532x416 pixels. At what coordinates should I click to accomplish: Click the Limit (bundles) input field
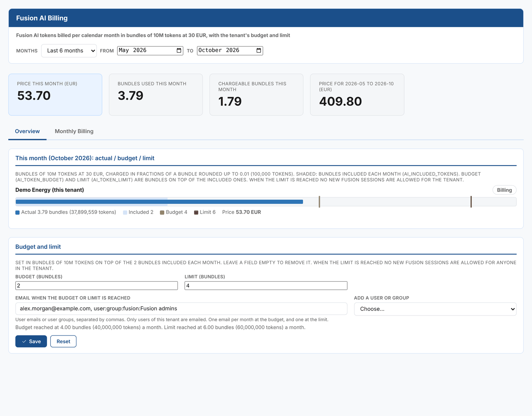[x=266, y=286]
